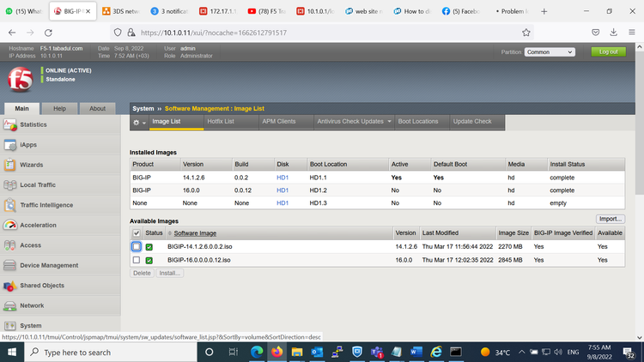
Task: Open the gear settings dropdown menu
Action: [139, 123]
